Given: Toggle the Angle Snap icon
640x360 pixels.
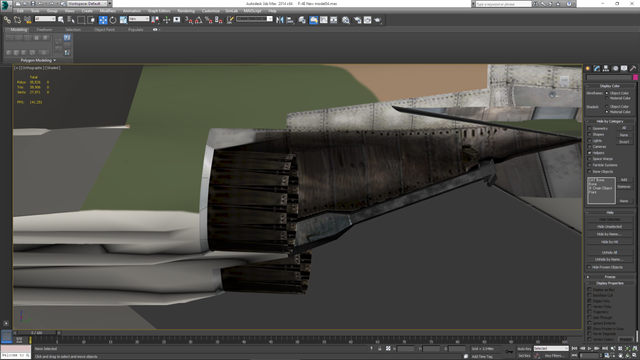Looking at the screenshot, I should coord(198,20).
